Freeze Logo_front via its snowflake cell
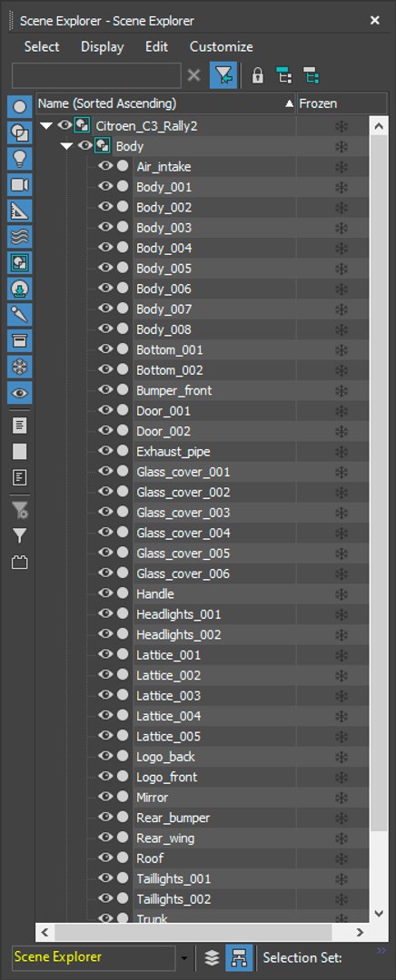 coord(342,777)
